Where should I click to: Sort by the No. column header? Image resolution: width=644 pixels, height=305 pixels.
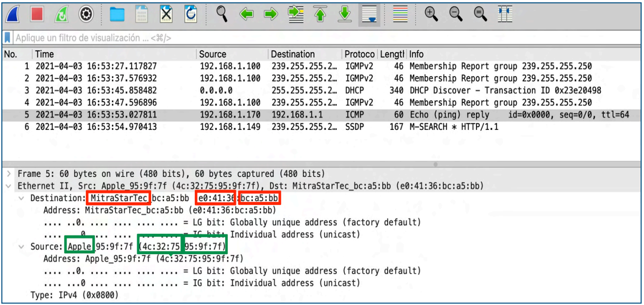(x=17, y=54)
